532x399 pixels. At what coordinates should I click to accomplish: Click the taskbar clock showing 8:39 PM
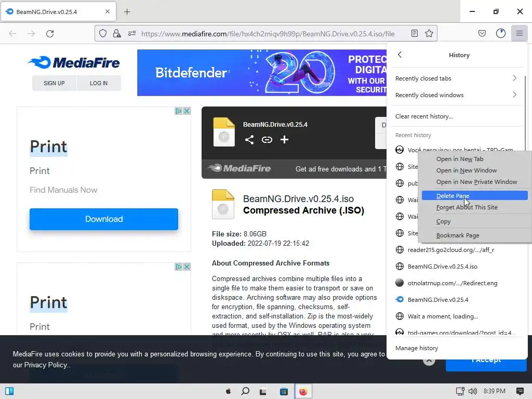click(x=495, y=391)
